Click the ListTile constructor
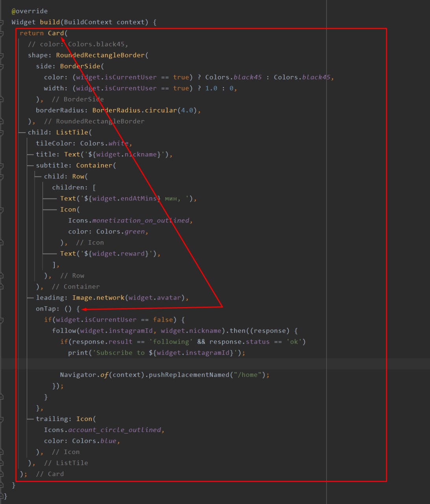Viewport: 430px width, 504px height. coord(72,132)
